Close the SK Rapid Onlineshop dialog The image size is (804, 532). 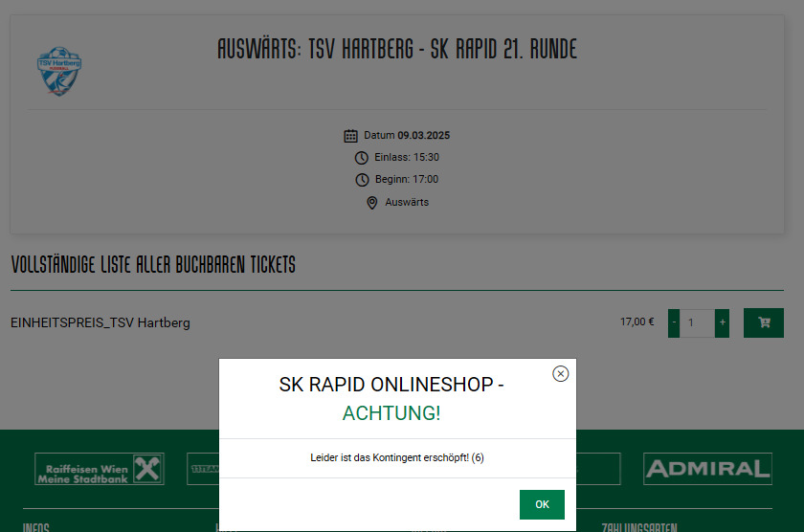[x=561, y=373]
